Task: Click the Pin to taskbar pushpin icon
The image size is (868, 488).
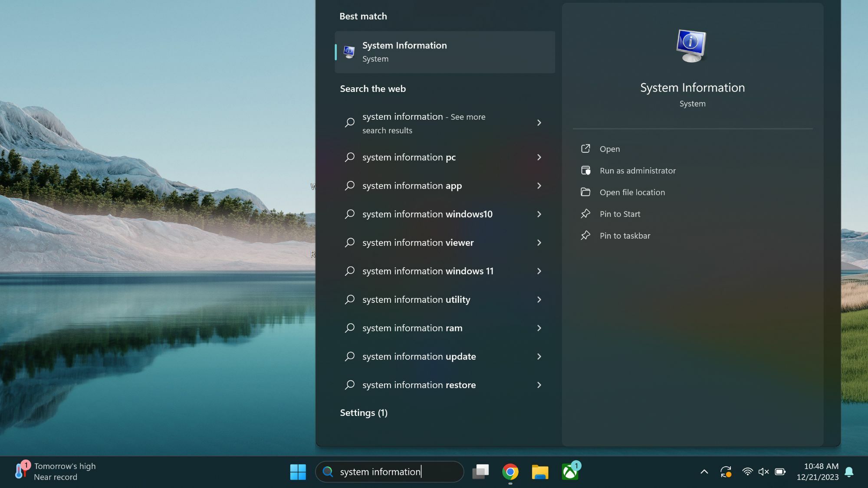Action: click(585, 235)
